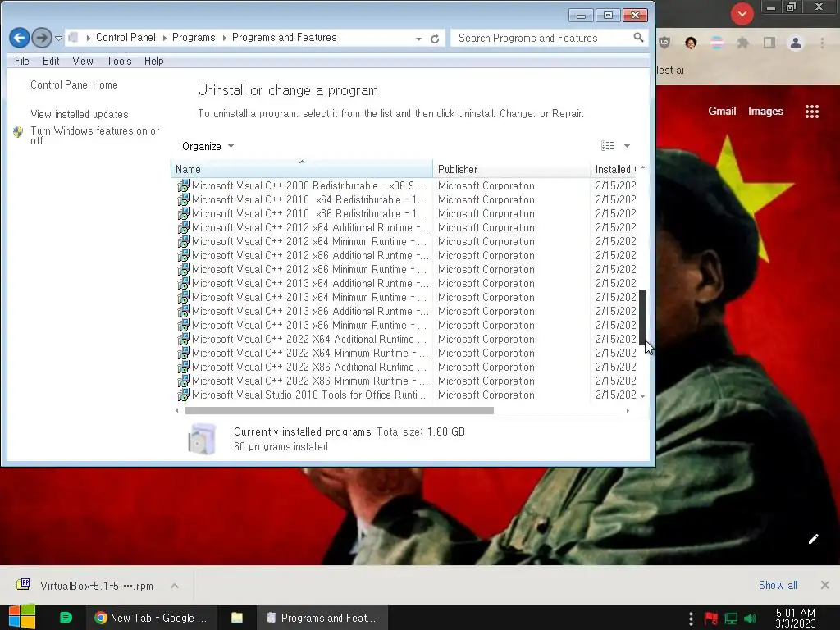Open the address bar history dropdown
The width and height of the screenshot is (840, 630).
418,39
